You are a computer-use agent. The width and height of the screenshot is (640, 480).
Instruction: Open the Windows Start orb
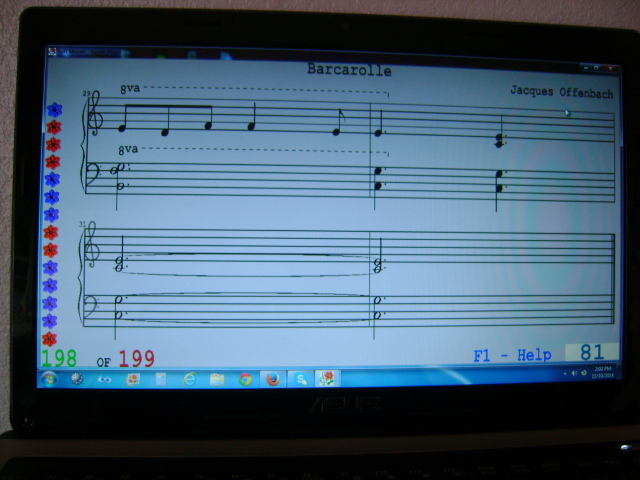coord(49,380)
